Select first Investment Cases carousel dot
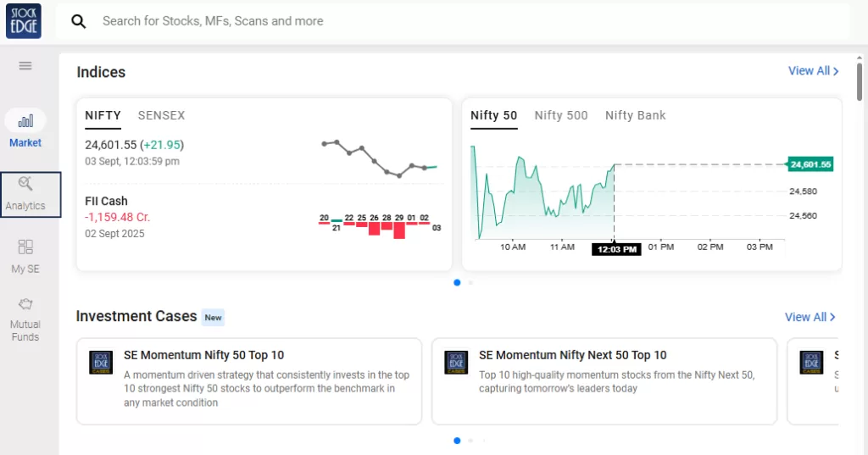868x455 pixels. (x=457, y=441)
